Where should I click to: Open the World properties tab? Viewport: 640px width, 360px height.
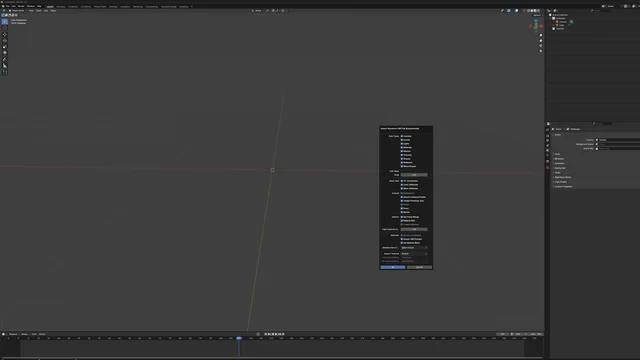coord(548,155)
